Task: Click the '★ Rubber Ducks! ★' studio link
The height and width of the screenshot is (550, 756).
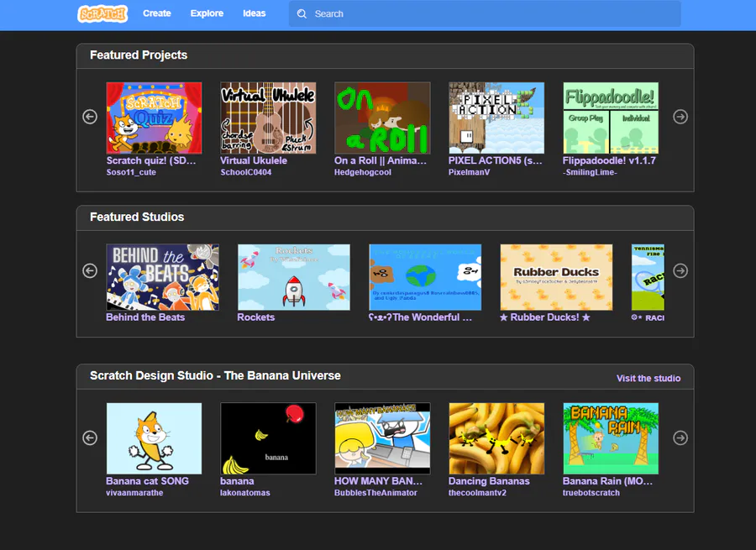Action: (545, 317)
